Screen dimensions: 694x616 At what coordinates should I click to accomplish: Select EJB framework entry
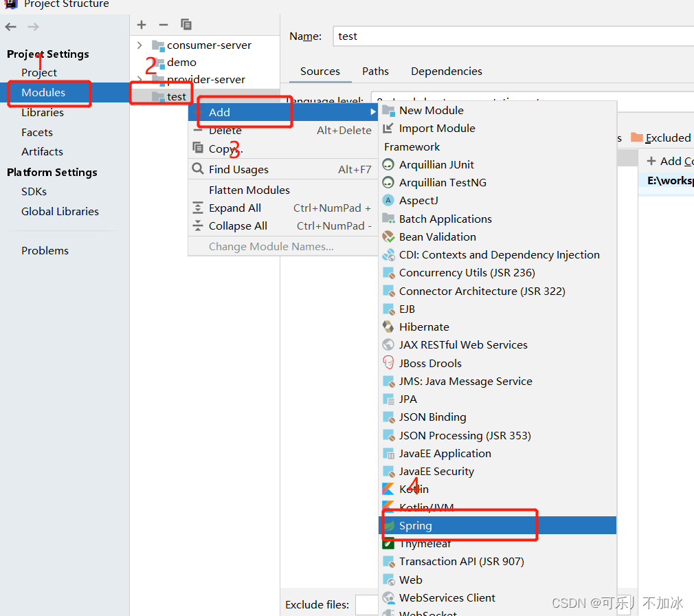(x=497, y=309)
